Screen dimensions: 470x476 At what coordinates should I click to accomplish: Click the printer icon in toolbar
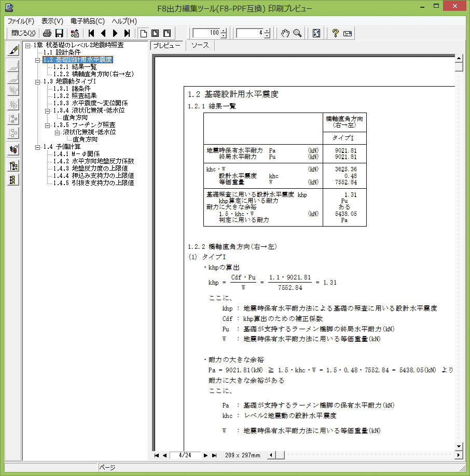[47, 33]
